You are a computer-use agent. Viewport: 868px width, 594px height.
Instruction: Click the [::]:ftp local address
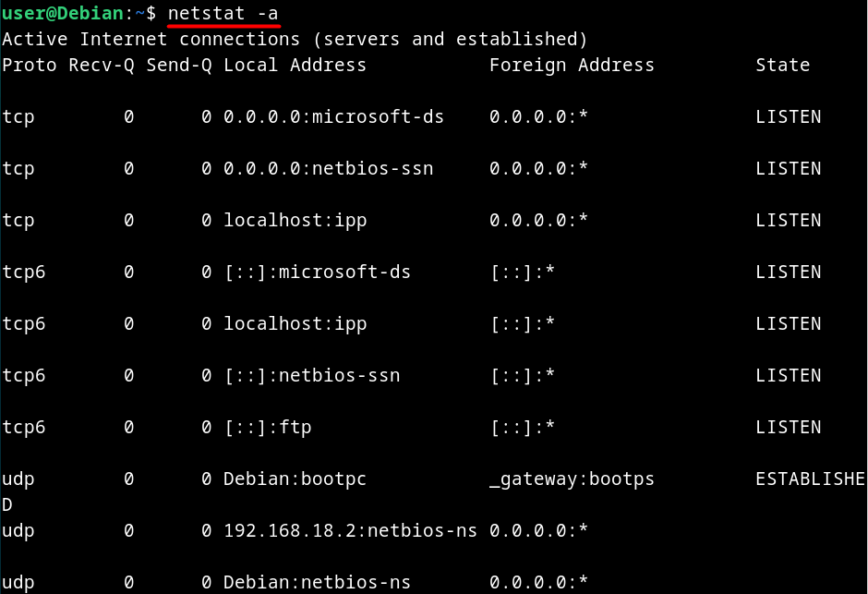268,428
